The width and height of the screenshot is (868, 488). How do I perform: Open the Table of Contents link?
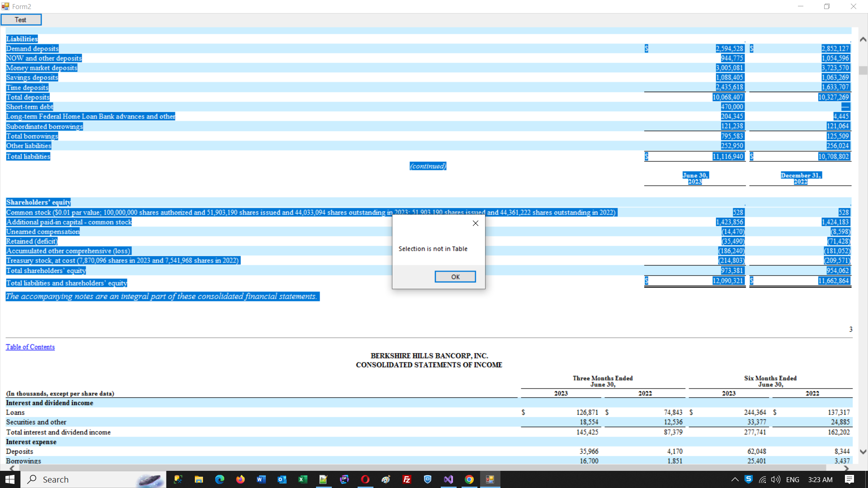click(30, 347)
